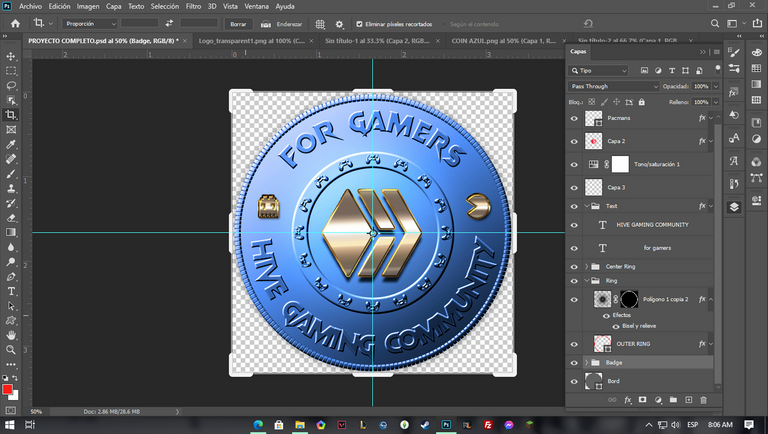Click the Tono/saturación 1 white mask thumbnail
This screenshot has width=768, height=434.
pyautogui.click(x=620, y=164)
